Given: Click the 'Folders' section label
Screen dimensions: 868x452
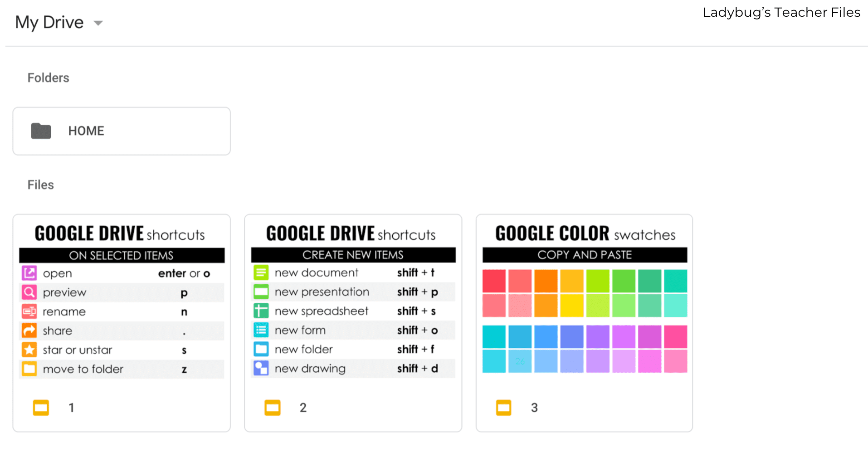Looking at the screenshot, I should click(x=49, y=78).
